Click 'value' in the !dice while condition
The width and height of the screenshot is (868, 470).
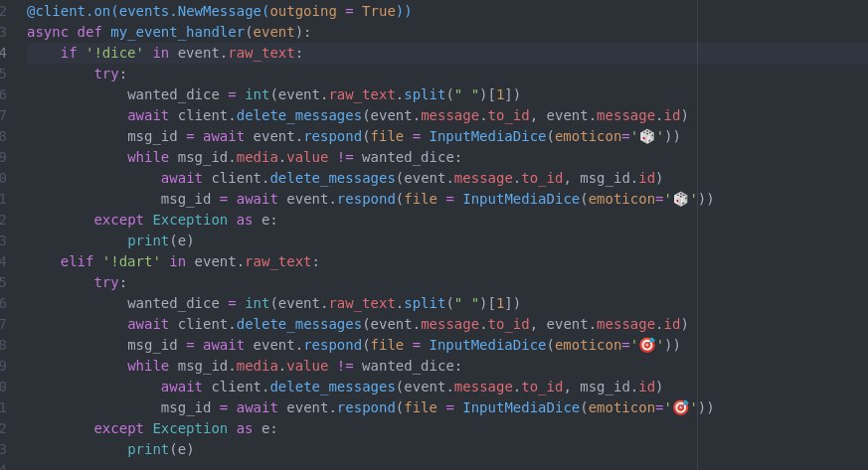307,157
